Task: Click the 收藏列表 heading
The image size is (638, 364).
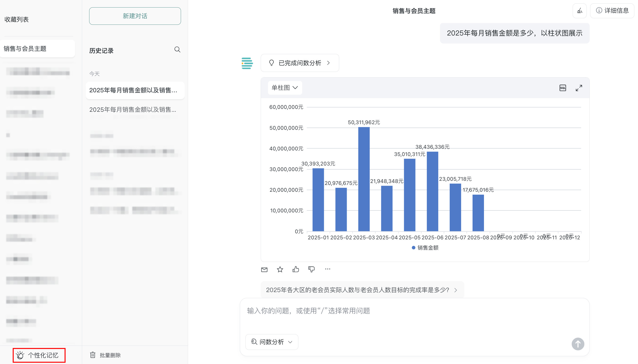Action: (17, 19)
